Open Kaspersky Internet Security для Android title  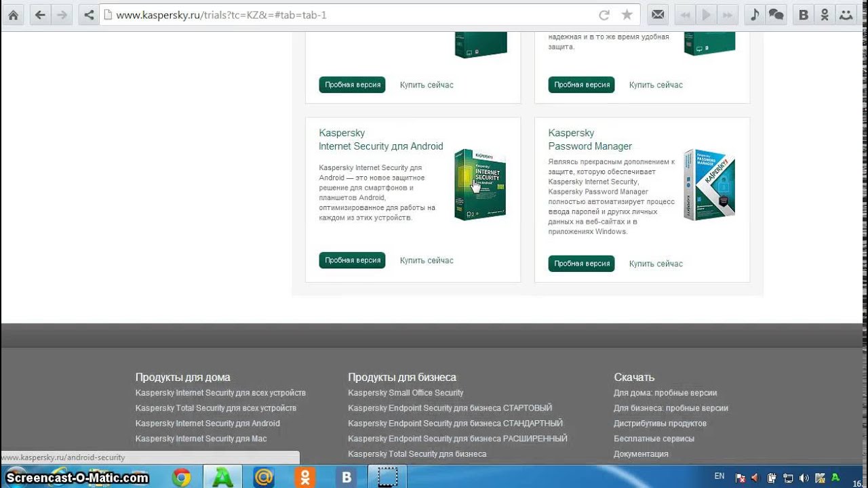(x=381, y=140)
